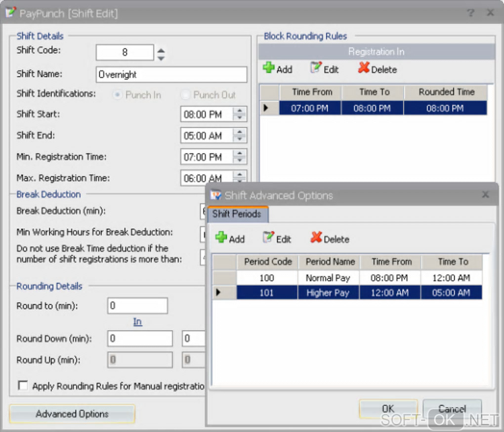Screen dimensions: 504x432
Task: Click the Shift End time field
Action: (208, 135)
